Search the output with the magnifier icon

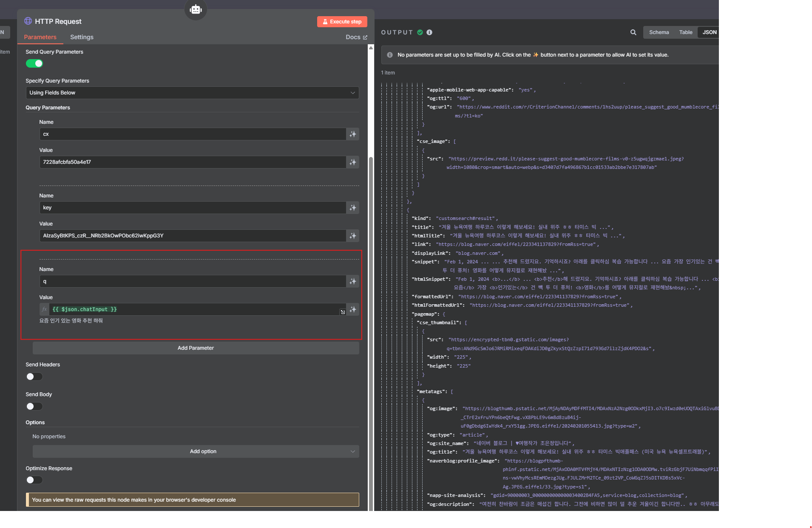coord(633,32)
